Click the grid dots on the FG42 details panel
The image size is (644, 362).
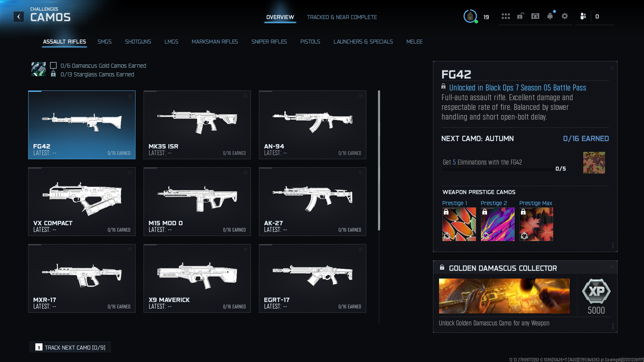pos(612,68)
